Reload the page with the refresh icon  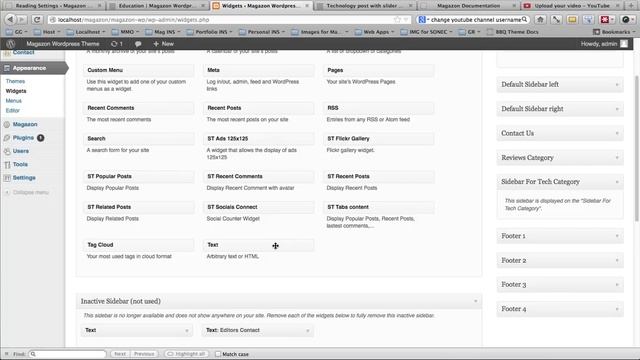[x=37, y=19]
